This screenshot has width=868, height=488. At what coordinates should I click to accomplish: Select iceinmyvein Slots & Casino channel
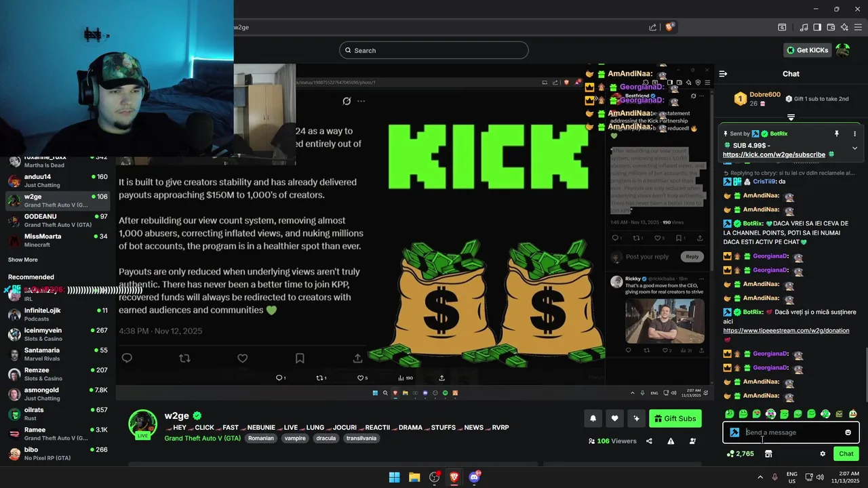[x=58, y=334]
